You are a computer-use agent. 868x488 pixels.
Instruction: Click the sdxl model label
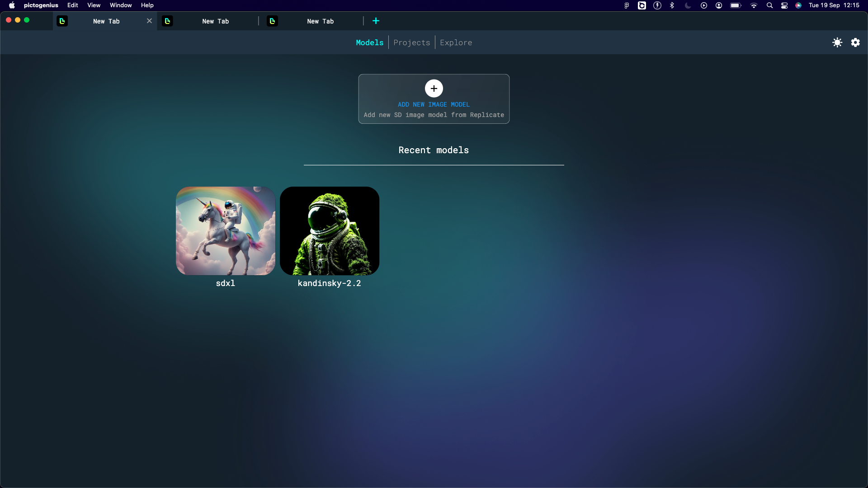[x=226, y=283]
